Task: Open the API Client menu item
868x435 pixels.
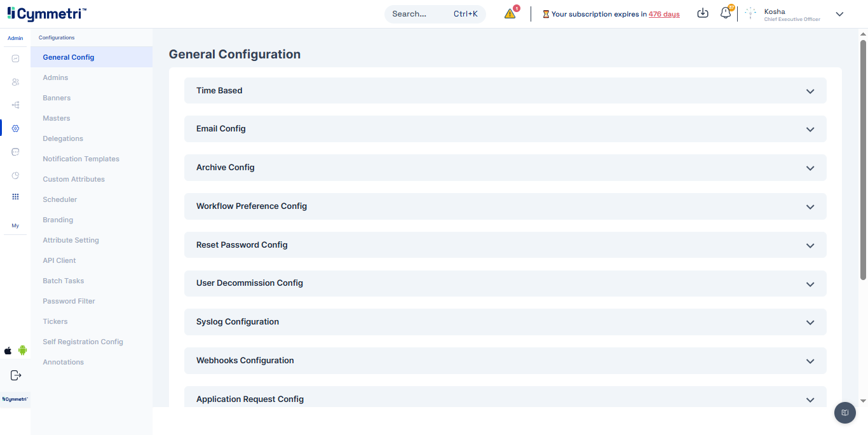Action: coord(59,260)
